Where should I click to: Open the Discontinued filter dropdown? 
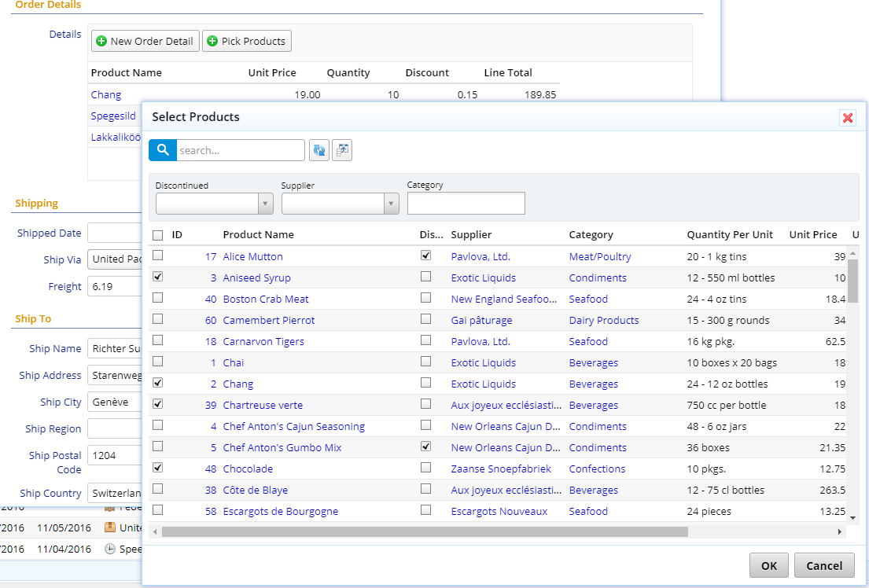point(265,203)
